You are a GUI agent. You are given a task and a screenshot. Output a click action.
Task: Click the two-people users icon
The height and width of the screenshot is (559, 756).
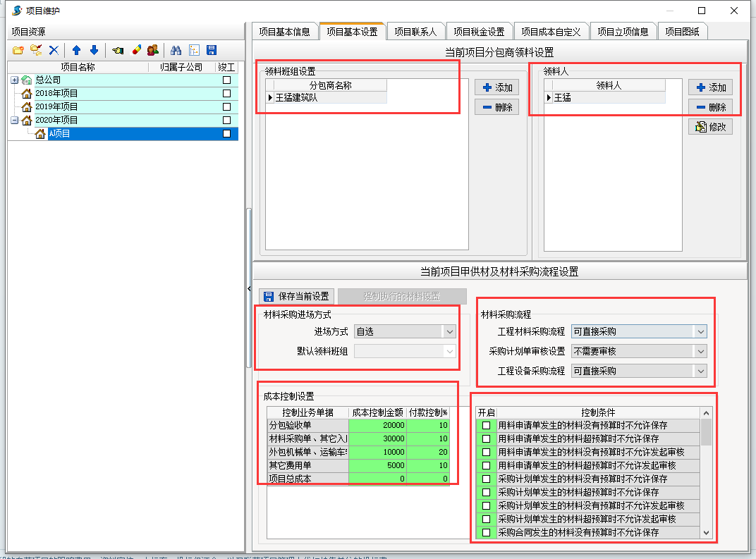(x=152, y=50)
